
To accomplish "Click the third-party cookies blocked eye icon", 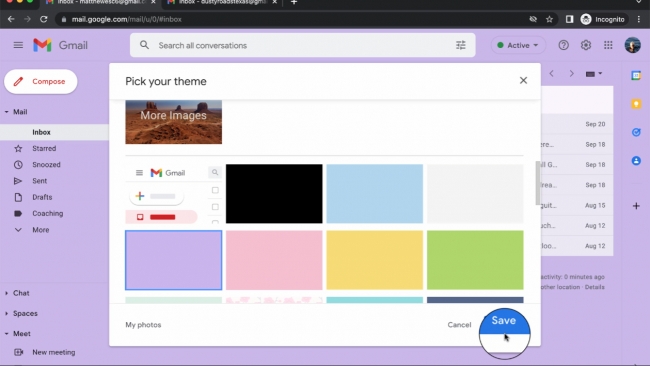I will 533,19.
